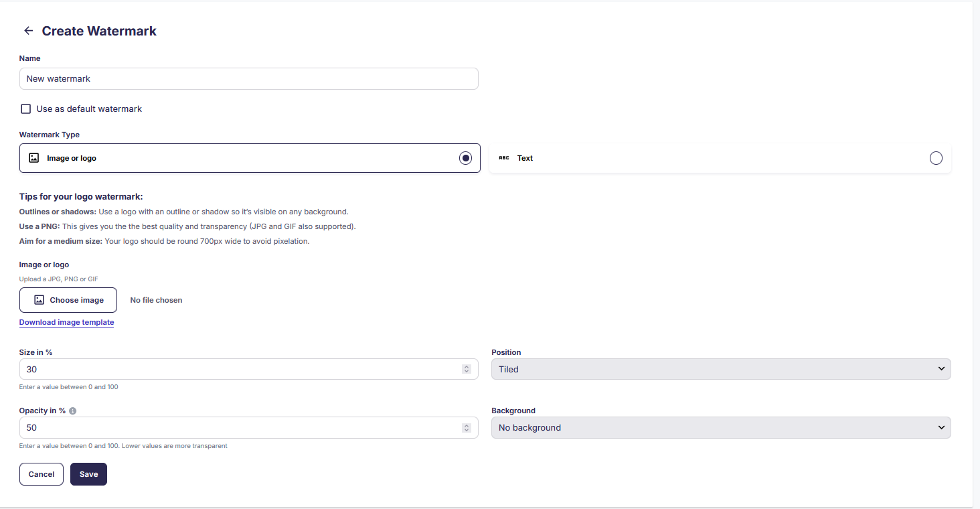Click the picture icon inside Choose image button
The image size is (980, 509).
click(39, 299)
